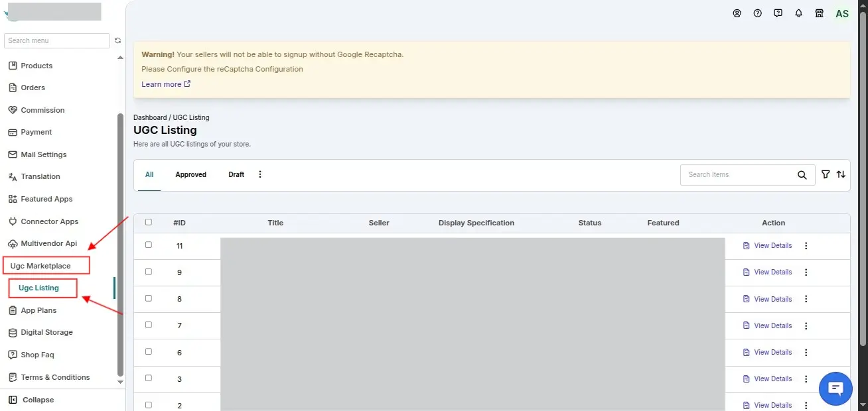The image size is (868, 411).
Task: Open the feedback chat question icon
Action: pos(778,13)
